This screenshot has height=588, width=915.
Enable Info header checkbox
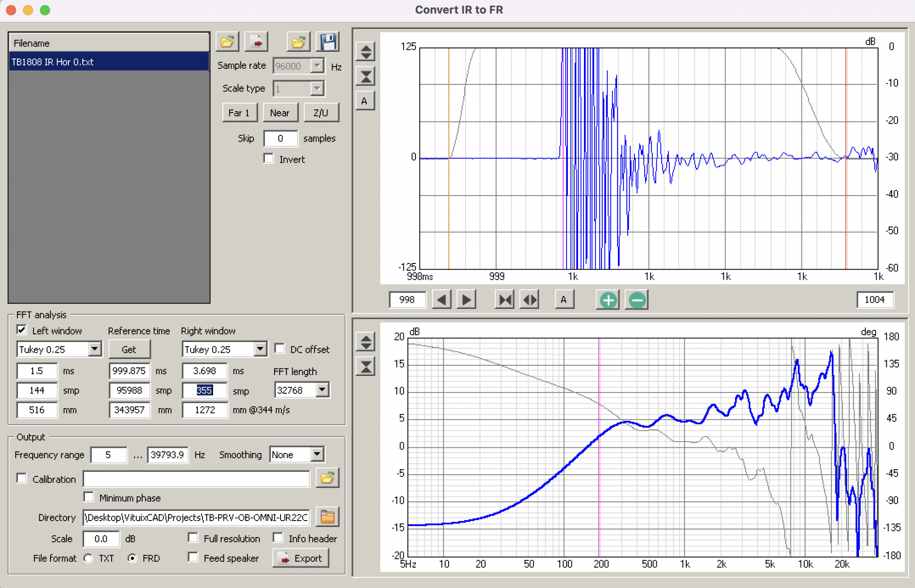click(x=278, y=538)
